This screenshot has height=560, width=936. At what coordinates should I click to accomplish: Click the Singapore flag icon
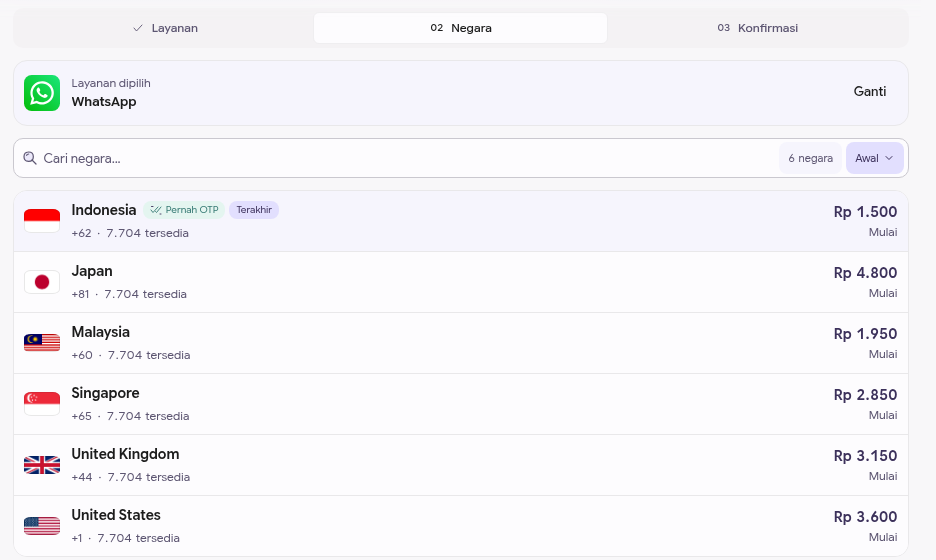42,404
